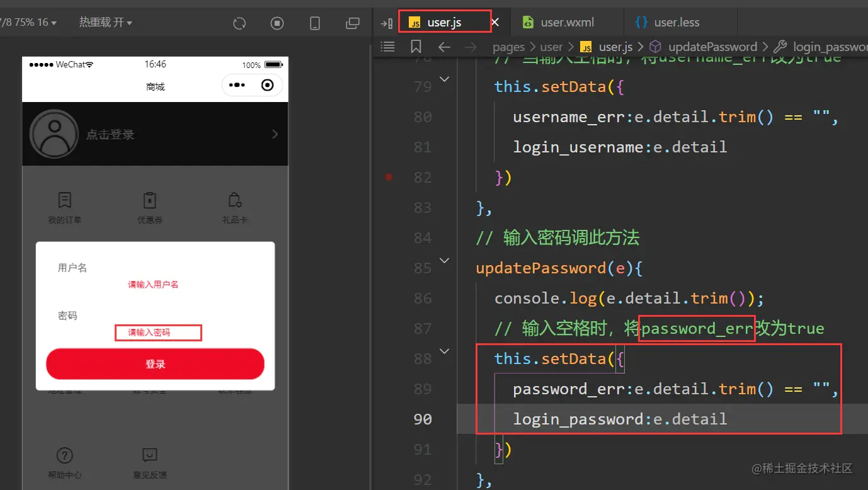Click the 输入密码调此方法 comment line

click(557, 237)
